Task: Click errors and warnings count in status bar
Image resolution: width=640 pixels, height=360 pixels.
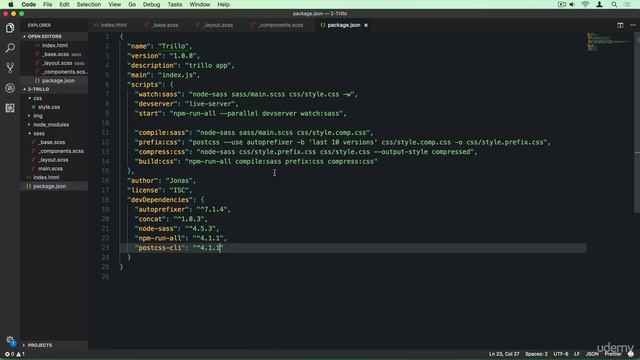Action: pyautogui.click(x=15, y=354)
